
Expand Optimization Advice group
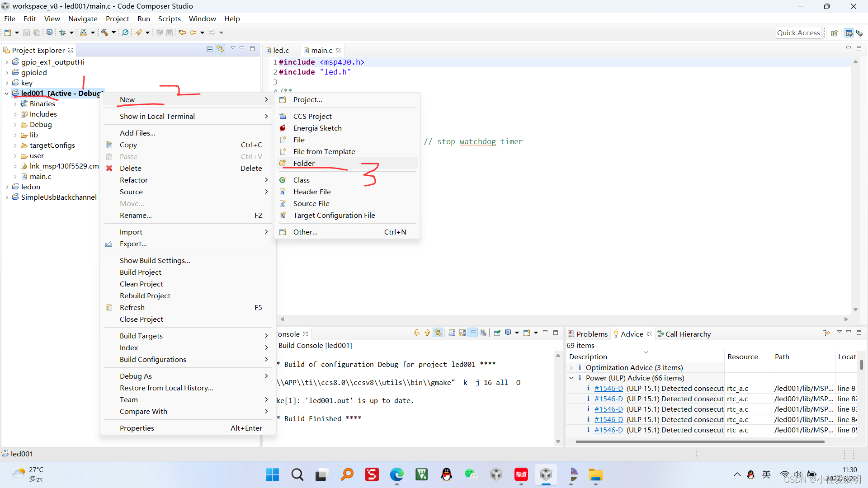[571, 368]
